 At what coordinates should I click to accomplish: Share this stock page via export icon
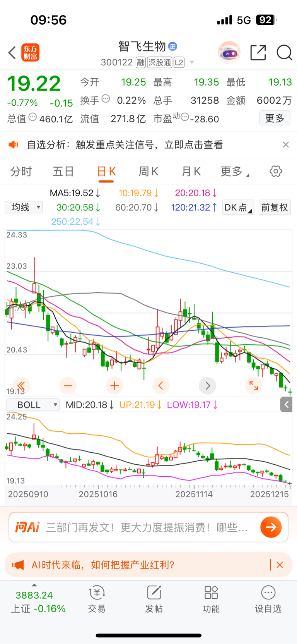[258, 52]
